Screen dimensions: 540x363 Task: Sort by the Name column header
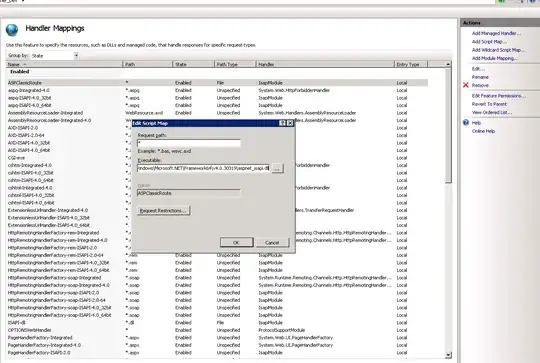64,64
